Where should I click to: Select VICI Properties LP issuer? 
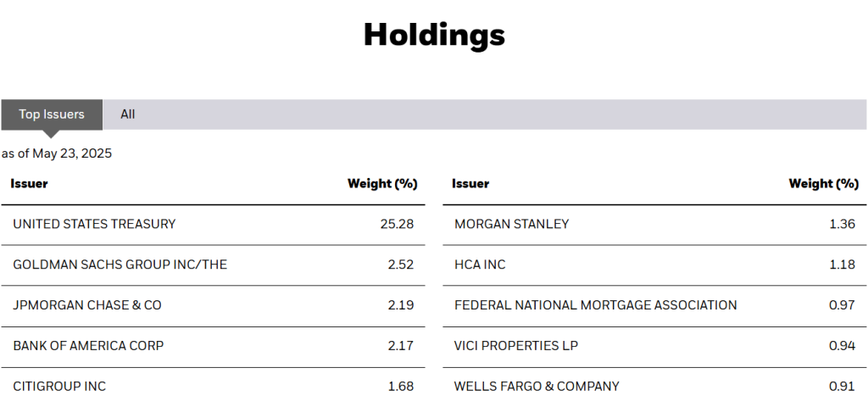[516, 346]
